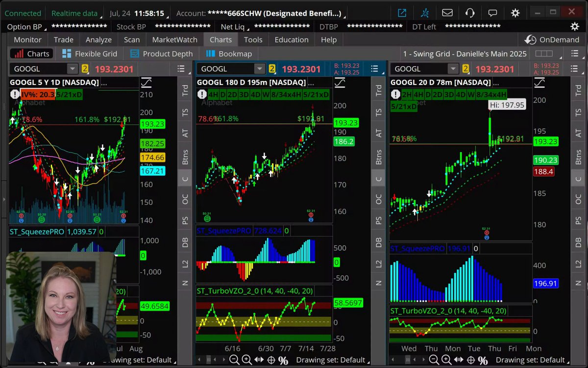Toggle N side panel on middle chart
This screenshot has height=368, width=588.
click(379, 283)
